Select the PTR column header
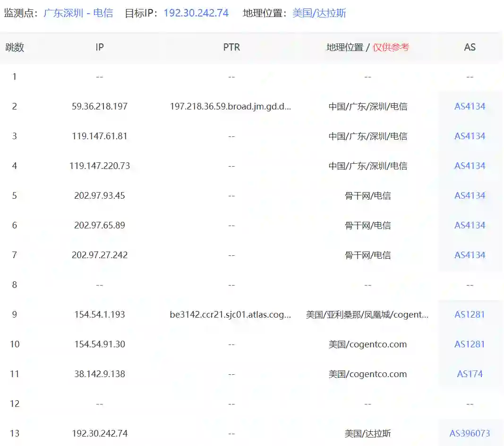The width and height of the screenshot is (504, 446). [231, 47]
